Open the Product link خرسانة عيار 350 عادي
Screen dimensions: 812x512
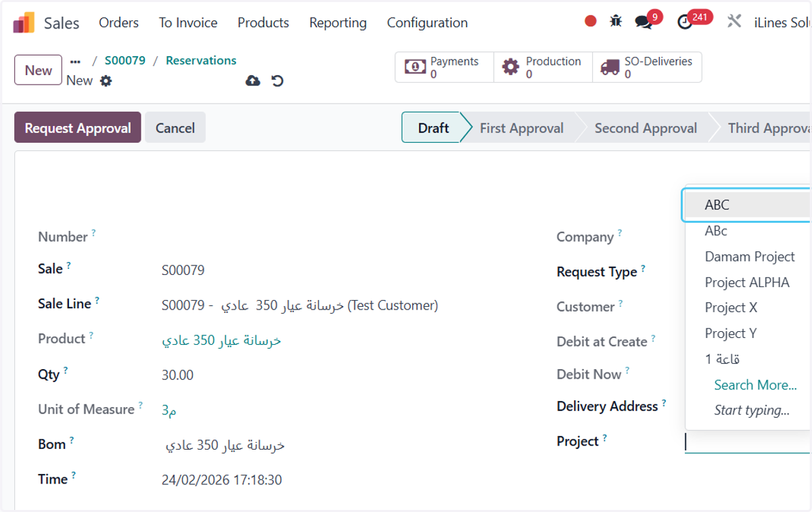tap(221, 341)
